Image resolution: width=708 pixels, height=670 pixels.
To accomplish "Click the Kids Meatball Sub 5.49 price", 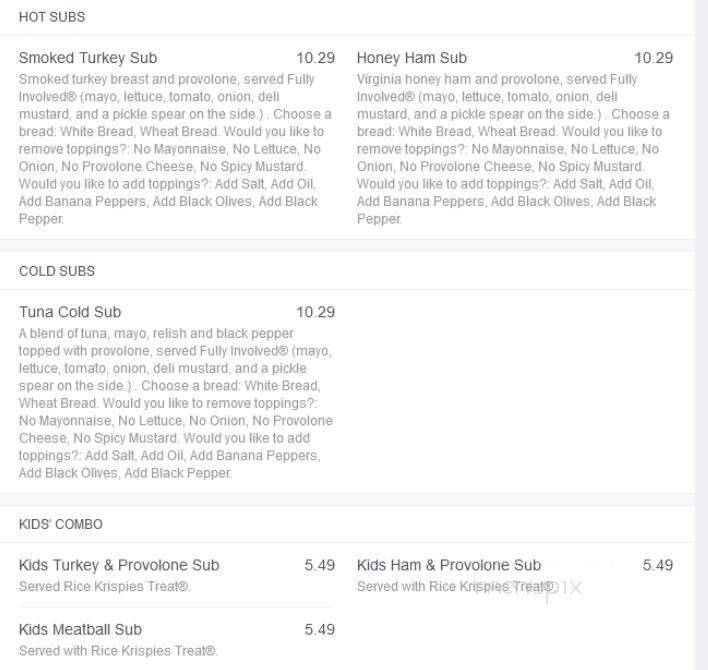I will [319, 630].
